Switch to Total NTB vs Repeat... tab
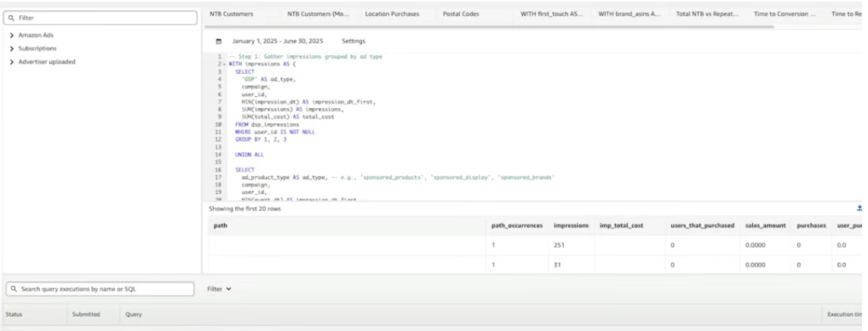The image size is (868, 331). (x=708, y=14)
